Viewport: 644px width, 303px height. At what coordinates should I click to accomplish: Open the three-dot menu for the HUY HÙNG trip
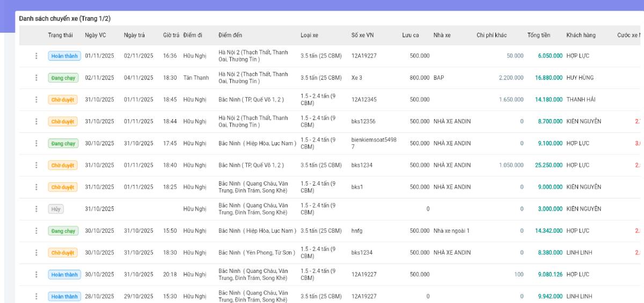point(36,78)
